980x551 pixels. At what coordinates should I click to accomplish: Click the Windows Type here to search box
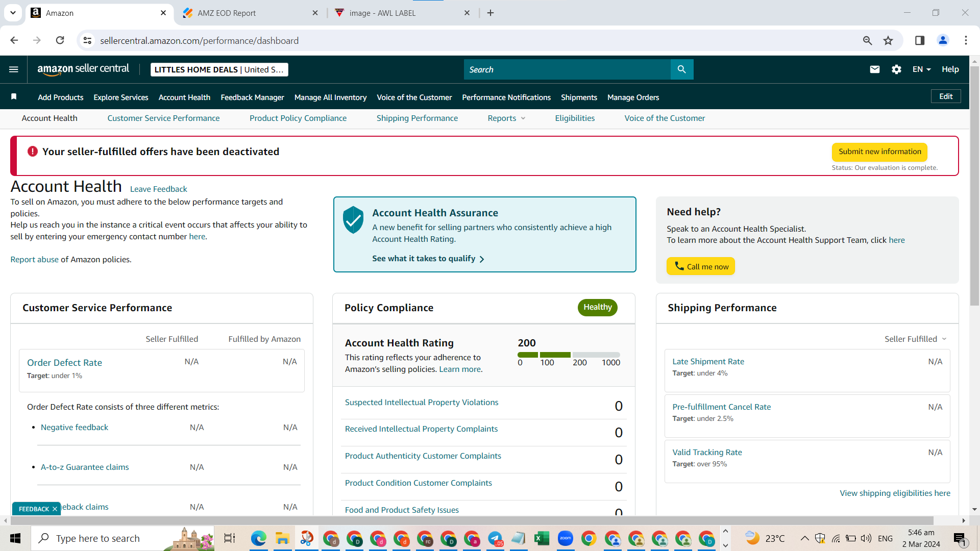(122, 538)
